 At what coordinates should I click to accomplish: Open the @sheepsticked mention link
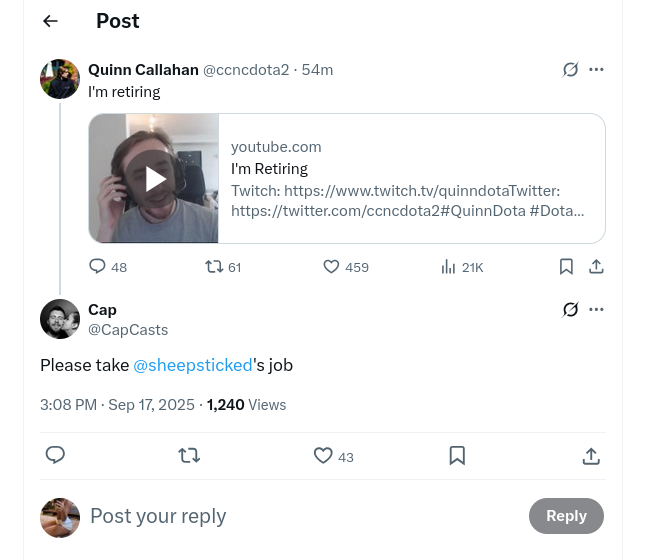pyautogui.click(x=193, y=365)
